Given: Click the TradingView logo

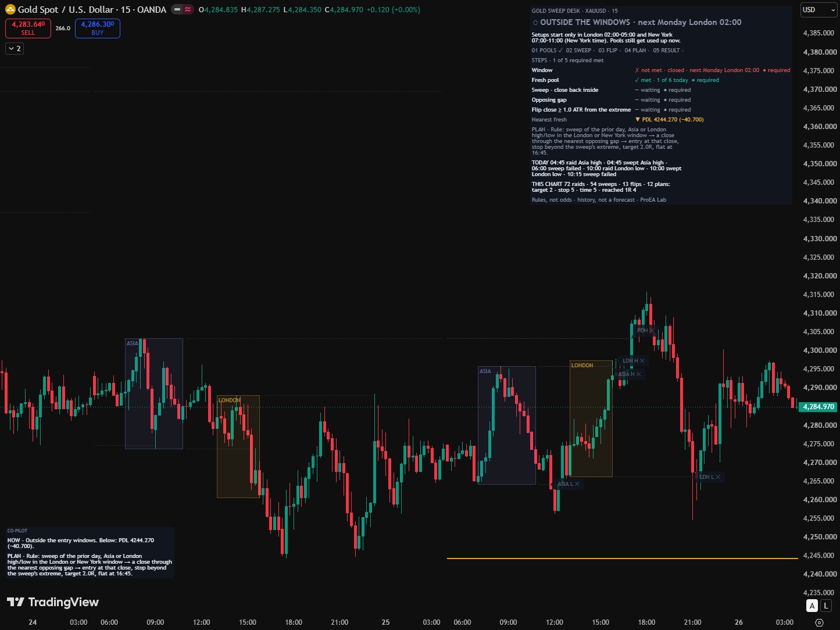Looking at the screenshot, I should point(53,602).
